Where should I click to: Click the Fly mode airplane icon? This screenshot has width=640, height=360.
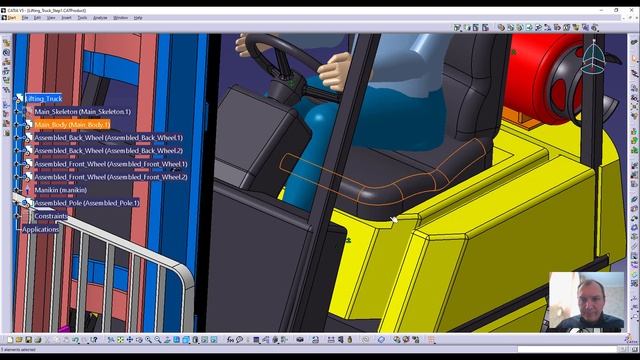(111, 340)
